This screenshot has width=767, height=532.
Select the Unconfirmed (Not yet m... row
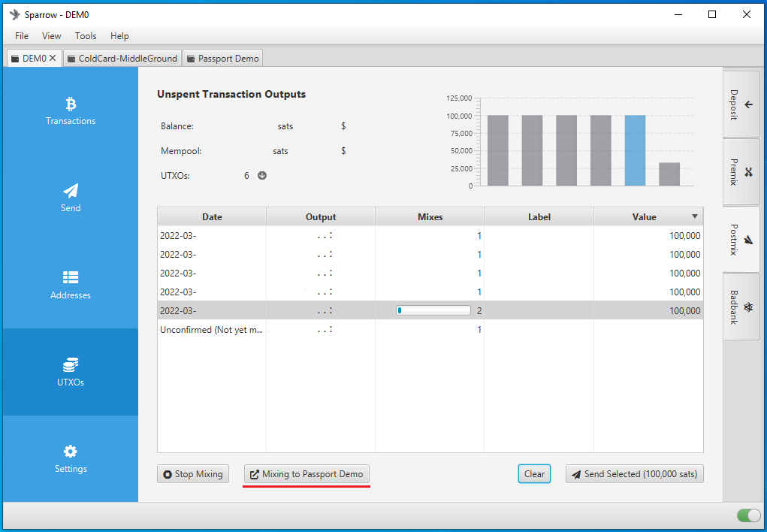[x=430, y=329]
